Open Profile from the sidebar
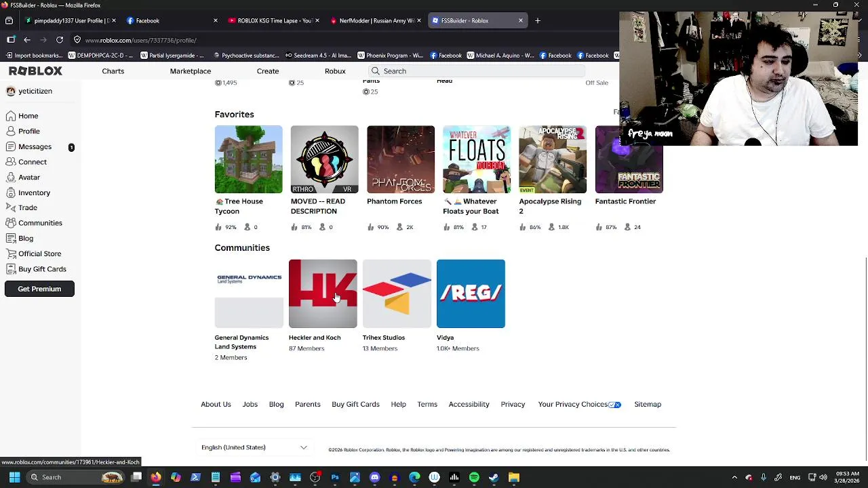This screenshot has height=488, width=868. tap(29, 131)
